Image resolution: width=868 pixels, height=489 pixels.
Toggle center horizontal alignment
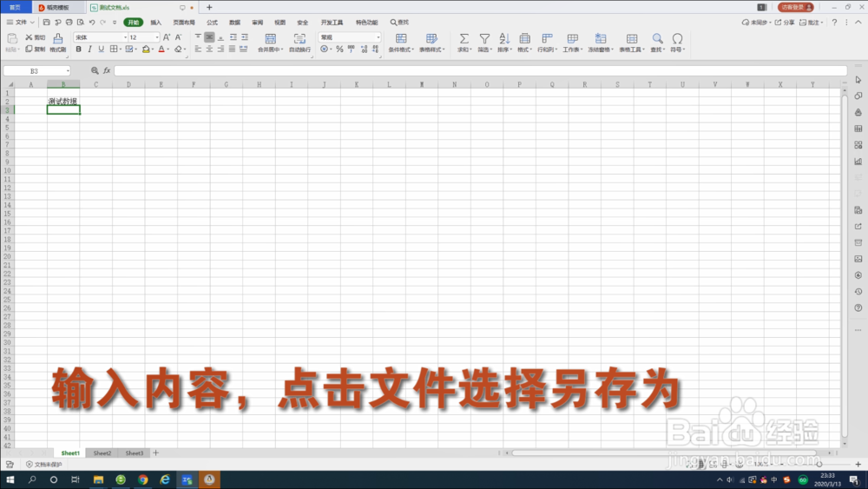pos(209,50)
